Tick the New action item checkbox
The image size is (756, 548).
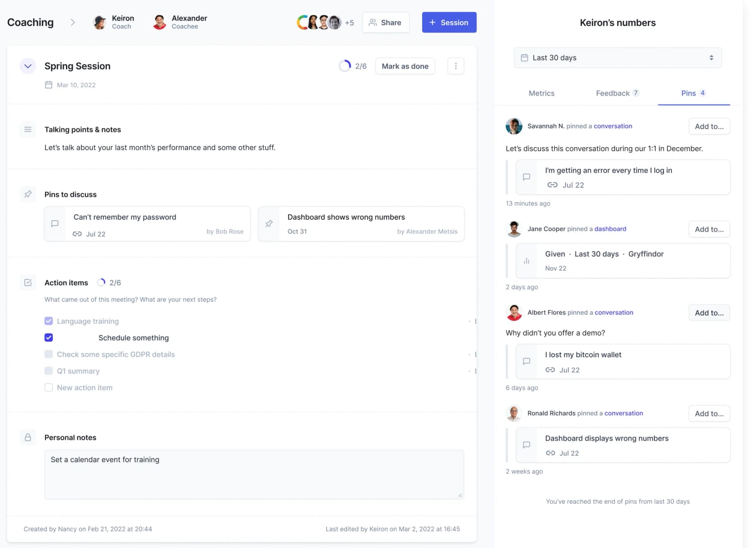pyautogui.click(x=49, y=387)
